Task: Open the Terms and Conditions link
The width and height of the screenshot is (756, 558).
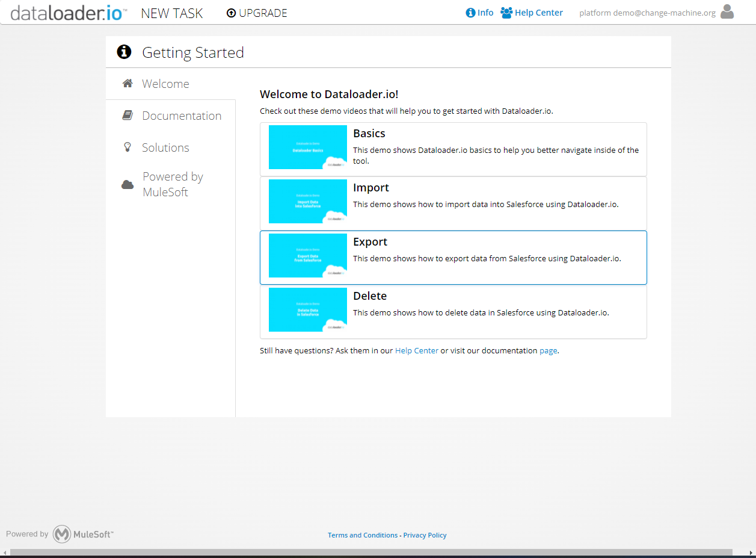Action: tap(363, 535)
